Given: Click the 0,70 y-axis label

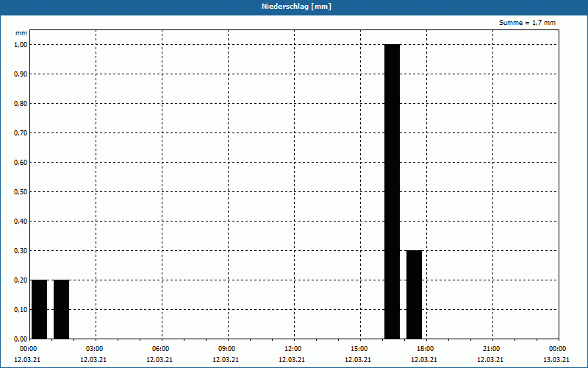Looking at the screenshot, I should tap(21, 133).
